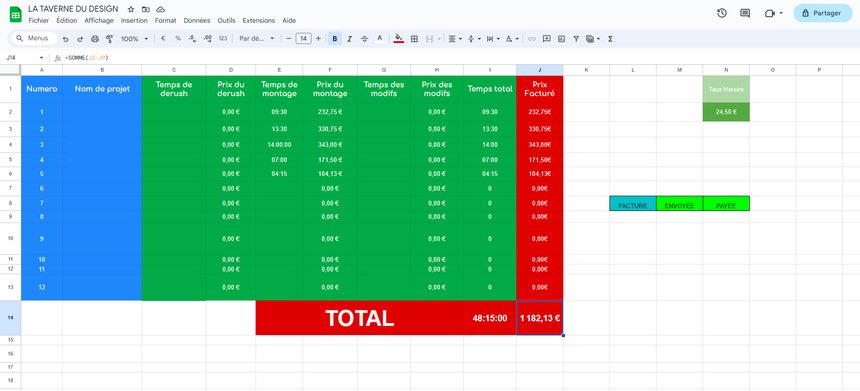Screen dimensions: 860x391
Task: Click the font size field
Action: click(x=303, y=39)
